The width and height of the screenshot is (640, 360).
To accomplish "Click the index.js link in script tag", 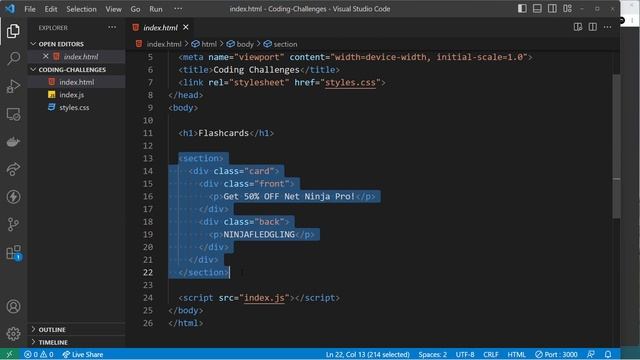I will point(264,298).
